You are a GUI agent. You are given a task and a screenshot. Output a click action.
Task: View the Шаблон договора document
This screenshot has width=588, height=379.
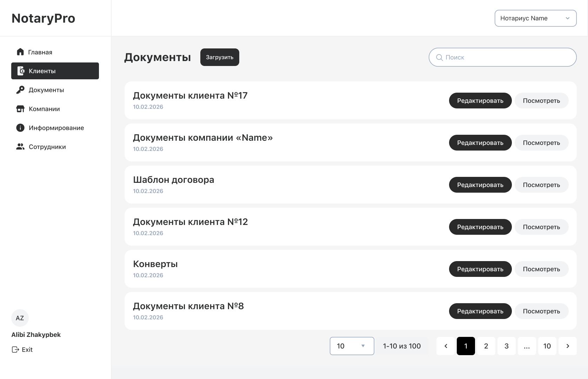(541, 185)
